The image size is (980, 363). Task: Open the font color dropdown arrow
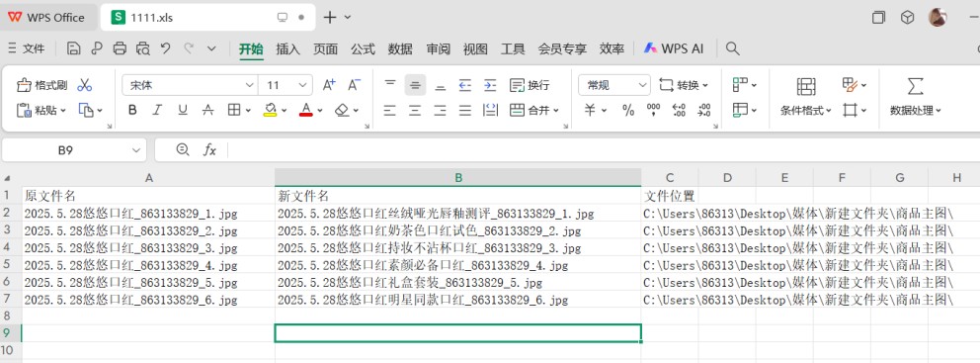tap(320, 111)
